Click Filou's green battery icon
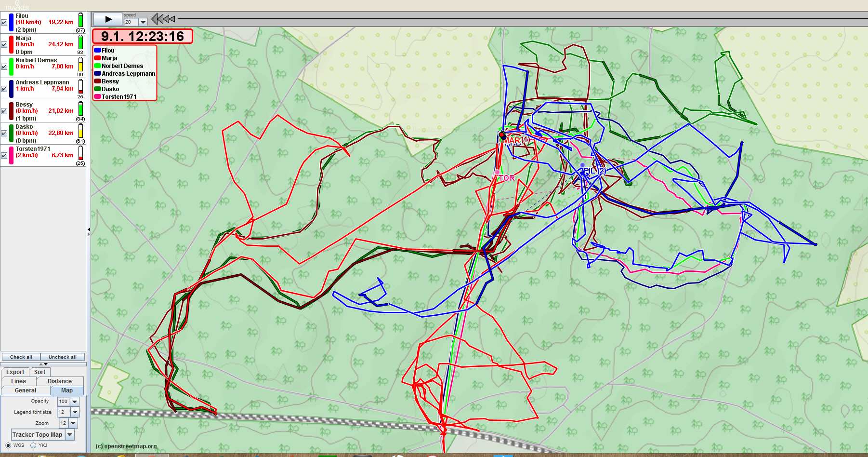This screenshot has height=457, width=868. click(x=80, y=20)
